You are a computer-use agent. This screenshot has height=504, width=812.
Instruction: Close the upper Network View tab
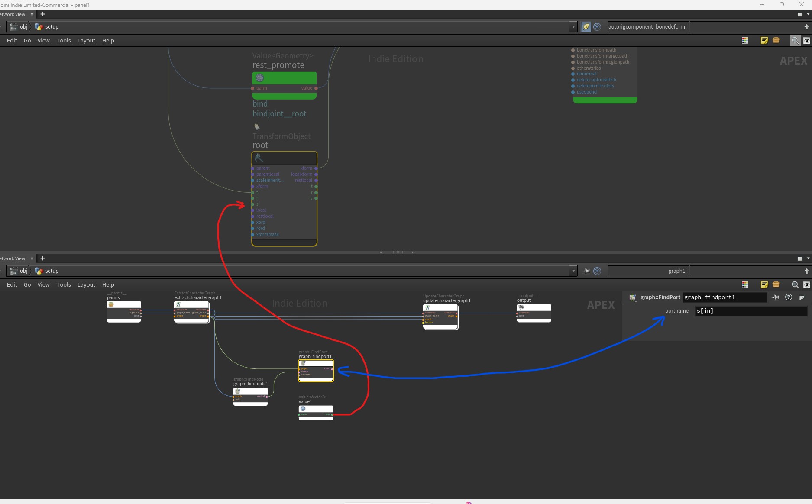32,14
